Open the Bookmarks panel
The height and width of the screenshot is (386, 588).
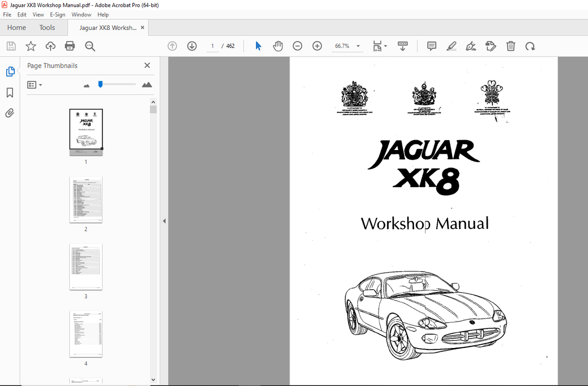(9, 93)
